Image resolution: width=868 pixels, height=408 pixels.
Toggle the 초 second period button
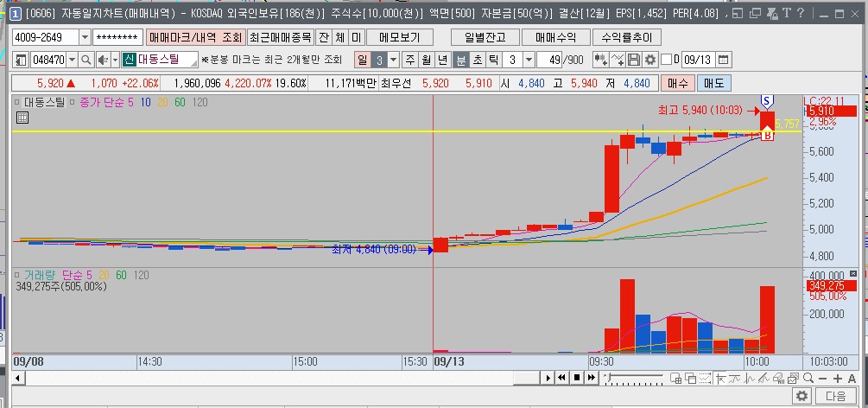coord(477,60)
